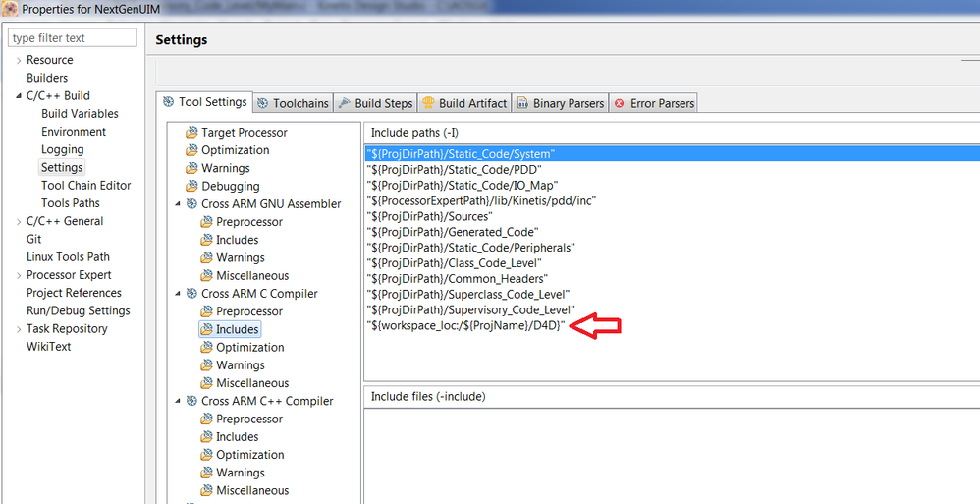Expand the C/C++ General node

(19, 221)
